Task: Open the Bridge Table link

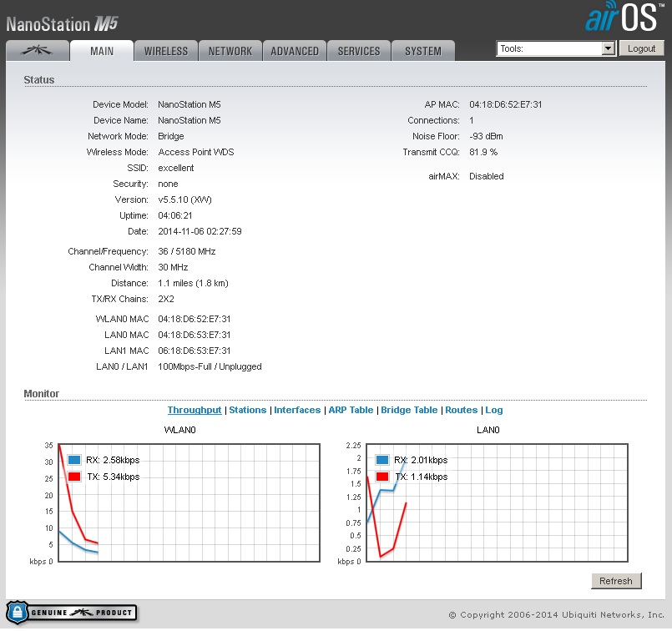Action: click(x=409, y=410)
